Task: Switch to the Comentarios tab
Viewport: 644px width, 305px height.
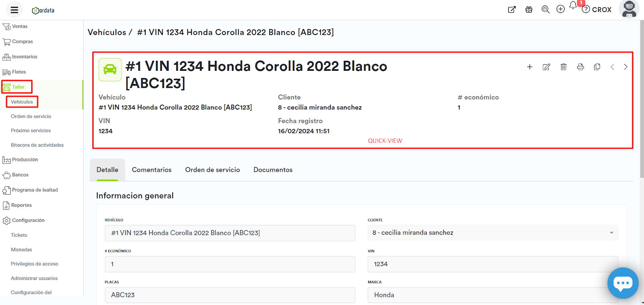Action: [x=152, y=170]
